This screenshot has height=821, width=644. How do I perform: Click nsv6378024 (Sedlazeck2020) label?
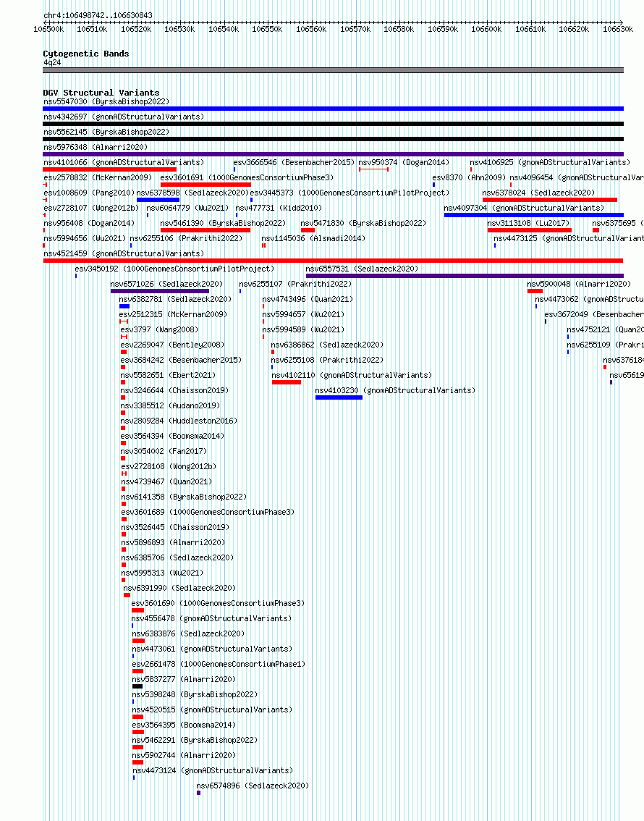[539, 193]
